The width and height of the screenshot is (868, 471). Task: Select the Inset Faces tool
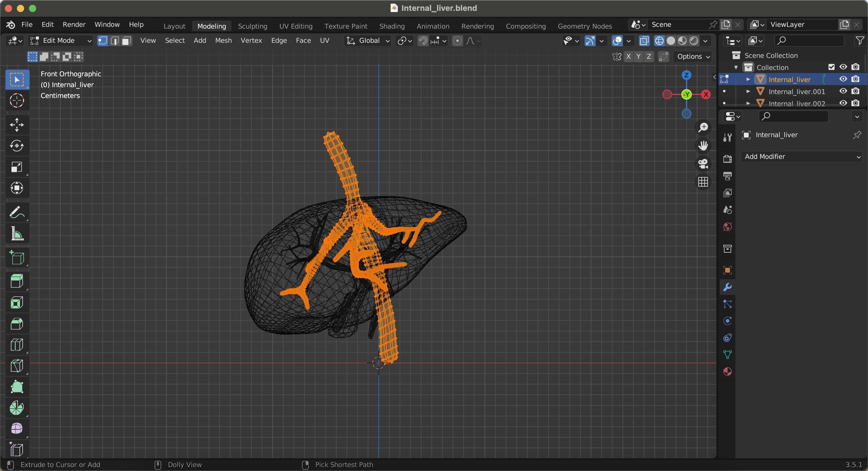(17, 302)
